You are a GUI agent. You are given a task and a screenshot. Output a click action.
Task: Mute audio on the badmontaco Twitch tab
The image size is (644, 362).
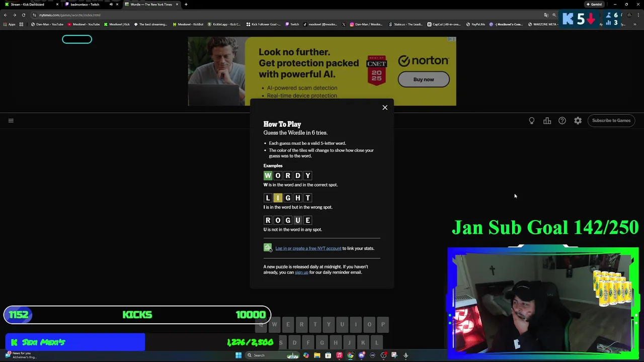click(x=111, y=5)
